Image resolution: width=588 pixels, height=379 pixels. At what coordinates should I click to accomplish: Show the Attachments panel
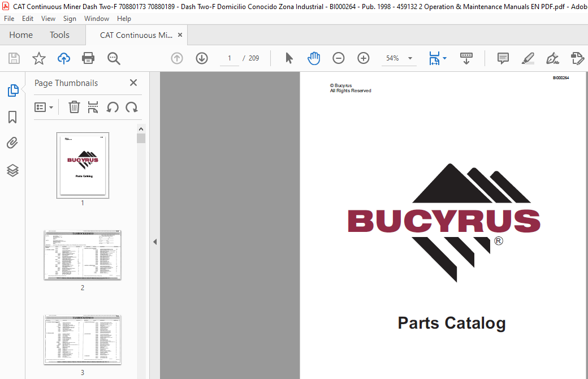point(12,143)
